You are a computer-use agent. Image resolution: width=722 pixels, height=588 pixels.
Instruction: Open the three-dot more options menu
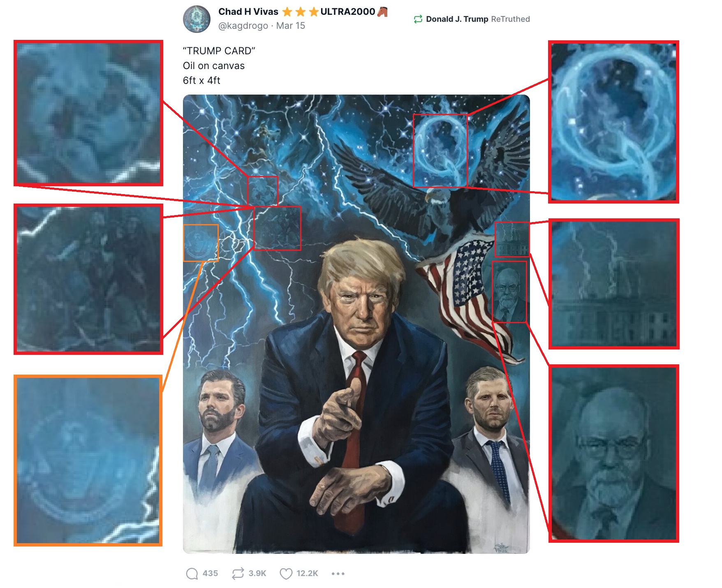(x=338, y=573)
